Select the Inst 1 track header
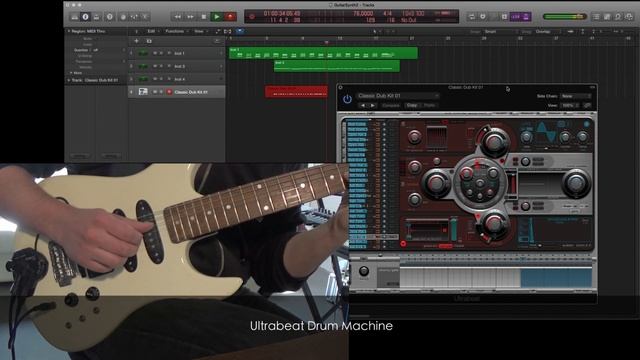Viewport: 640px width, 360px height. tap(176, 53)
